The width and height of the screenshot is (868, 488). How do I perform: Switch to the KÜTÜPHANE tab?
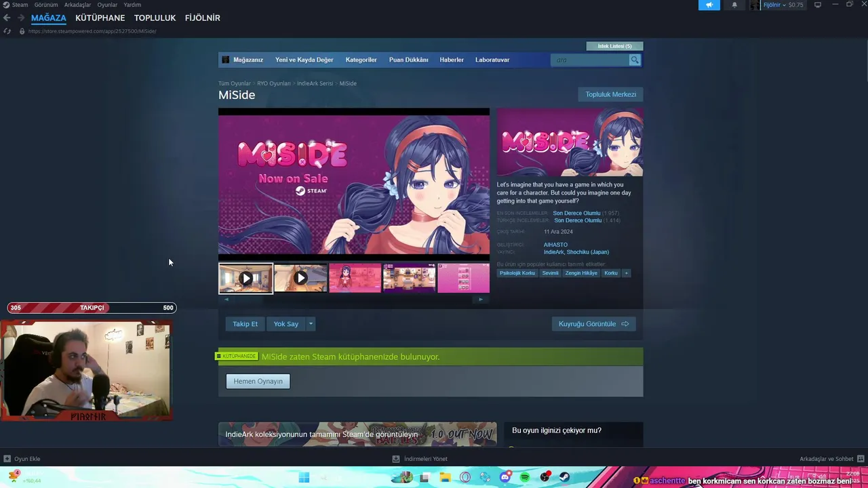[100, 18]
